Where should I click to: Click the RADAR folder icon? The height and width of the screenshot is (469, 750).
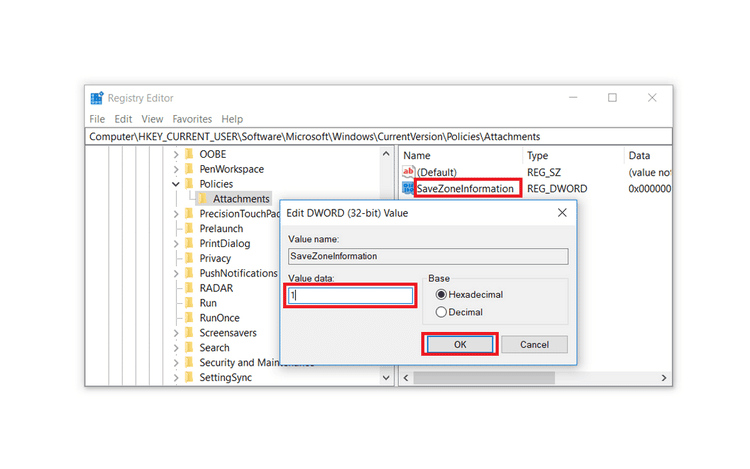coord(190,288)
